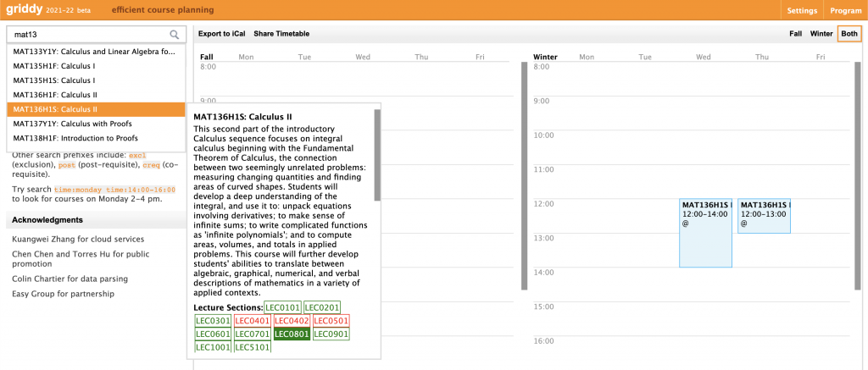Click the search magnifier icon
This screenshot has width=868, height=370.
coord(175,35)
